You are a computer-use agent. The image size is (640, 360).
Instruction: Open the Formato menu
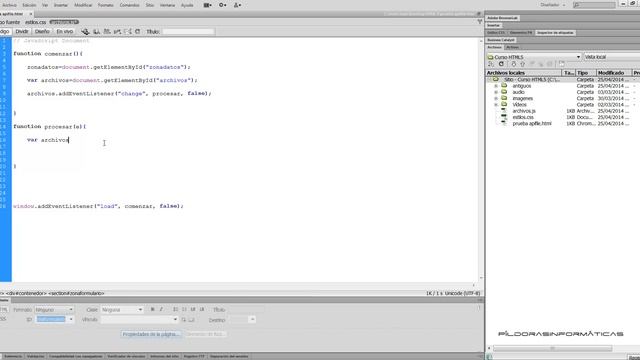coord(106,5)
